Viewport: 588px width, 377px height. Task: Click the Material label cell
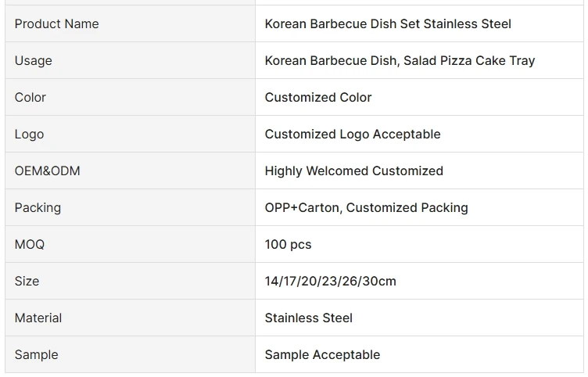click(38, 318)
